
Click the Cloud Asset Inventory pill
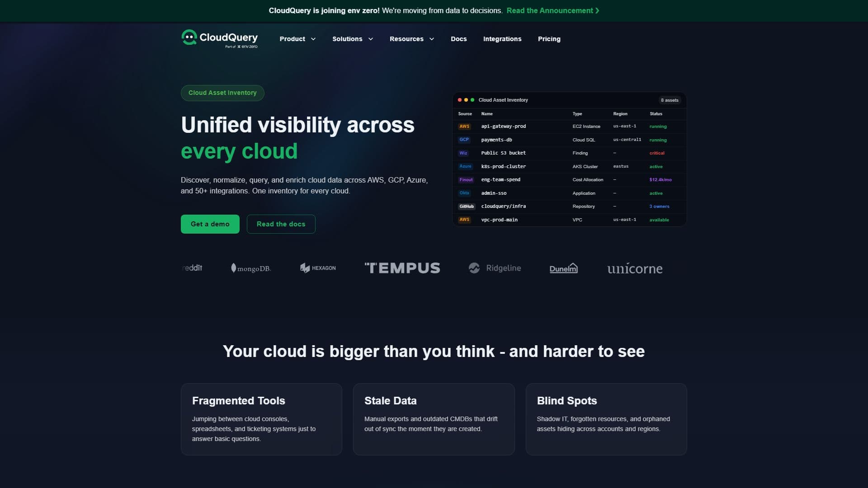pyautogui.click(x=222, y=93)
